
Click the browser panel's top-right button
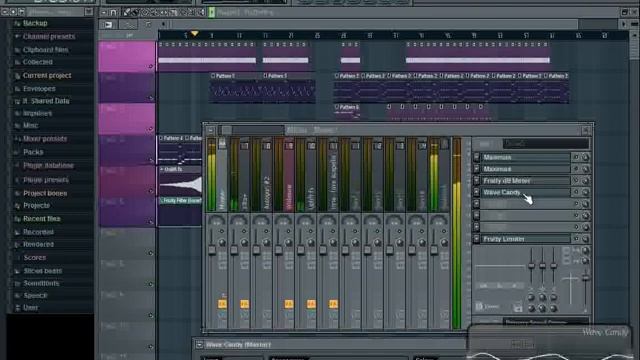(89, 12)
